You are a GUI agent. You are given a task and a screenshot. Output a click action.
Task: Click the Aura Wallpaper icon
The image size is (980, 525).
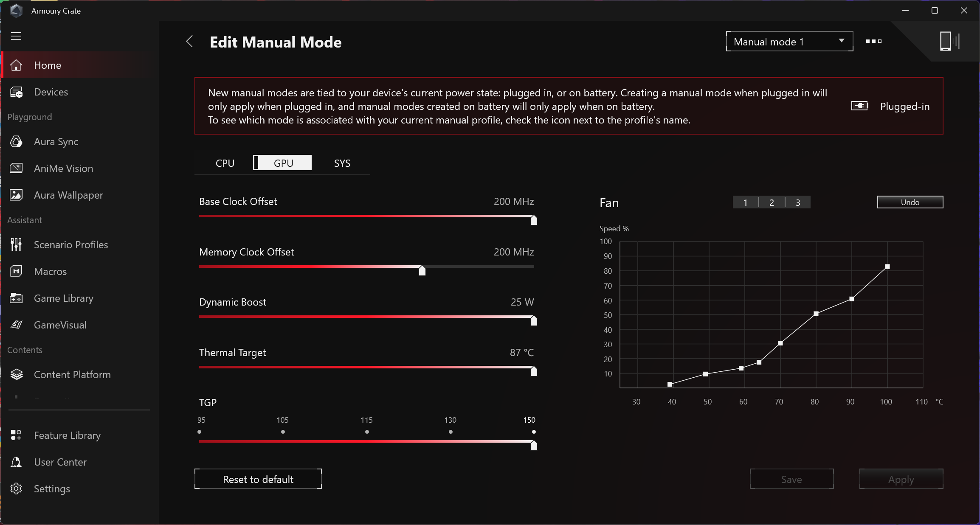point(16,195)
